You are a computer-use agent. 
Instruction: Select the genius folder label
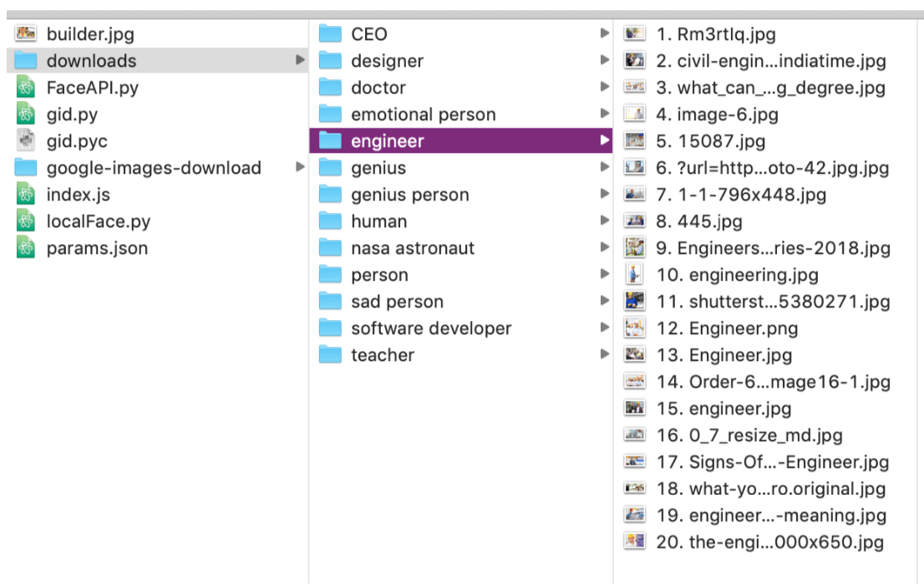[378, 169]
